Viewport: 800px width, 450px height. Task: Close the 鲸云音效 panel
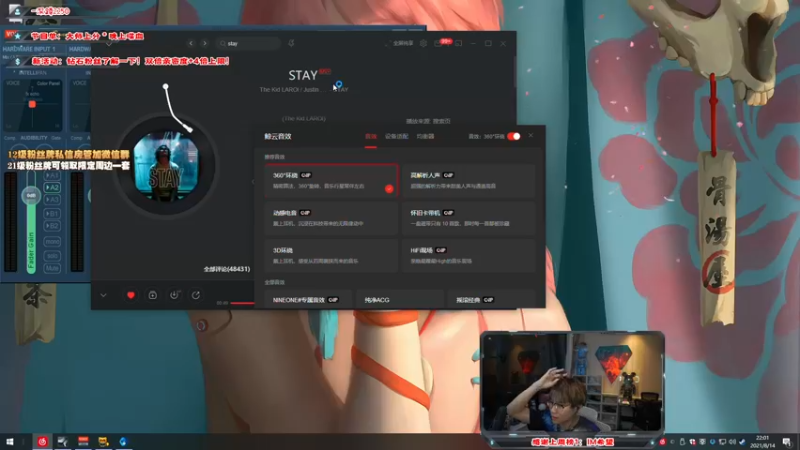point(531,136)
